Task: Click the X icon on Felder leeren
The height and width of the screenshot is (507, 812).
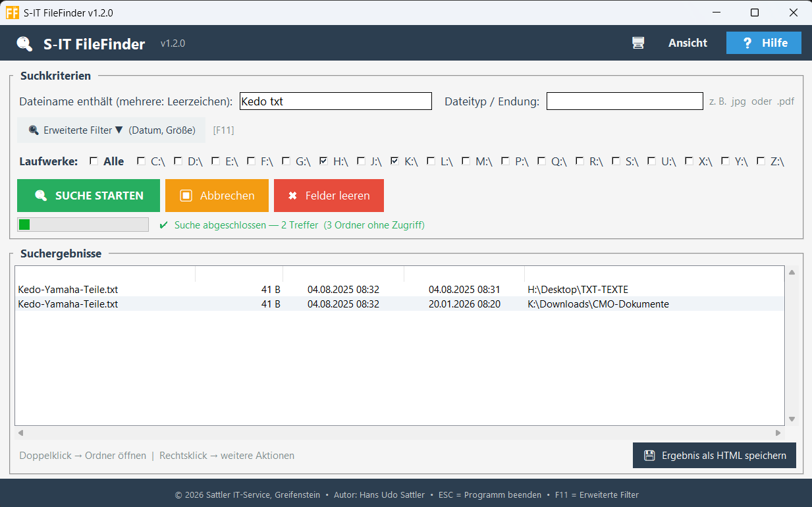Action: (x=293, y=196)
